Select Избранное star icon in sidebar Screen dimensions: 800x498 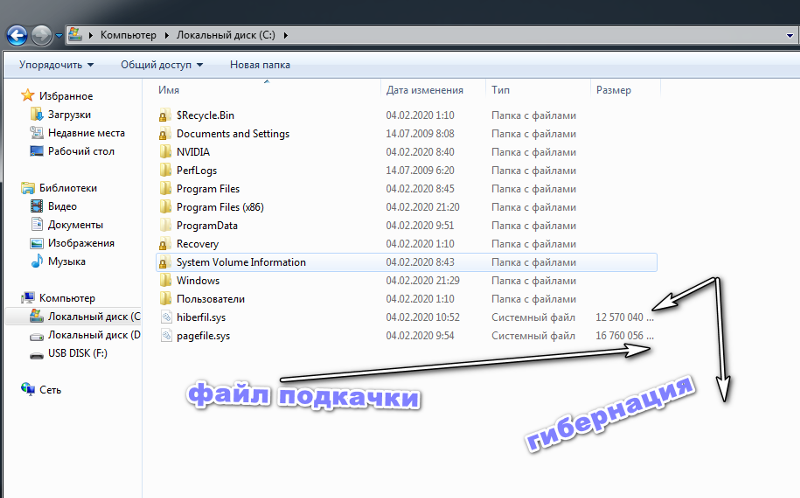pyautogui.click(x=28, y=95)
